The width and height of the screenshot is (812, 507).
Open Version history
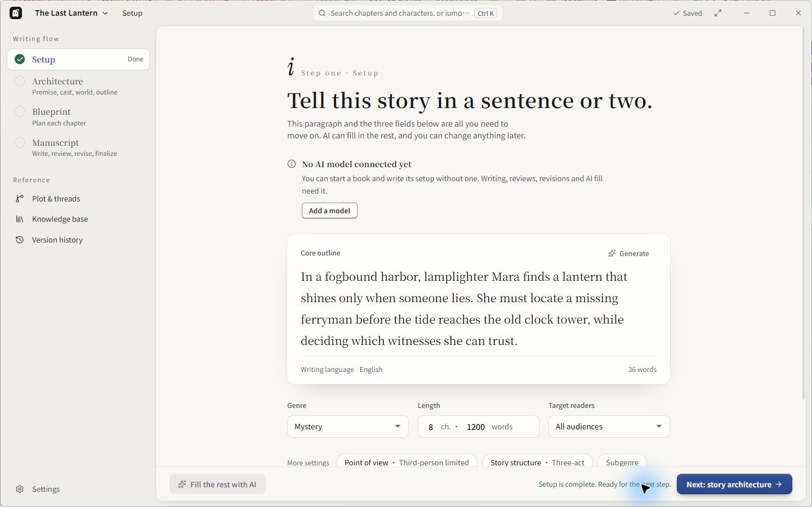coord(78,240)
